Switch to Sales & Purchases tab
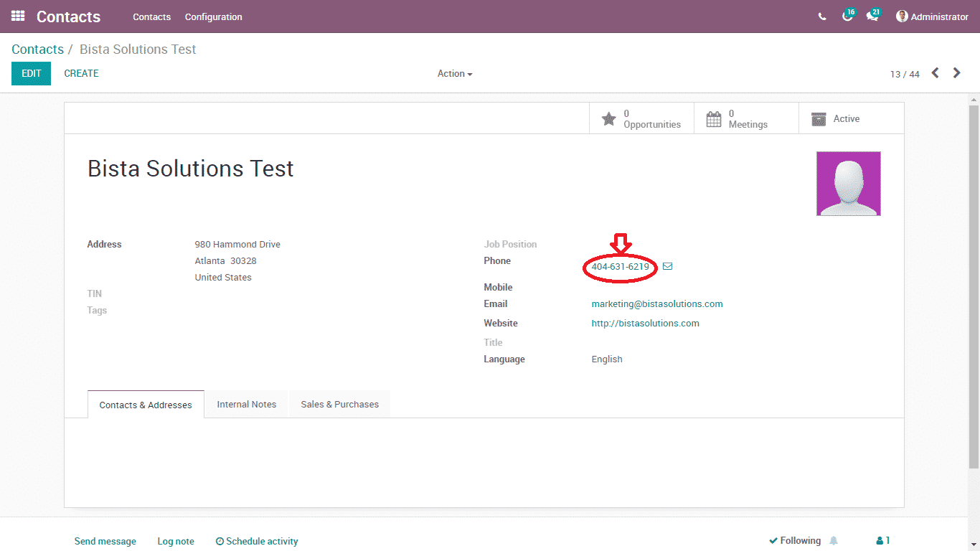980x551 pixels. click(339, 404)
